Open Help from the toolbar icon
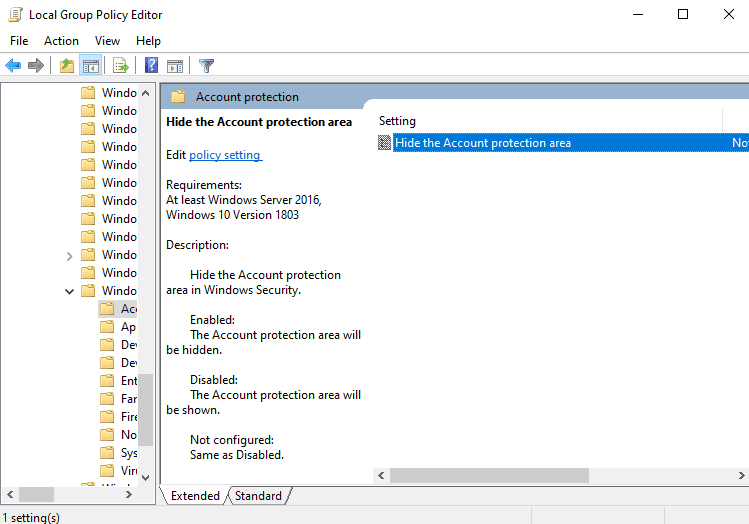Screen dimensions: 749x524 151,65
